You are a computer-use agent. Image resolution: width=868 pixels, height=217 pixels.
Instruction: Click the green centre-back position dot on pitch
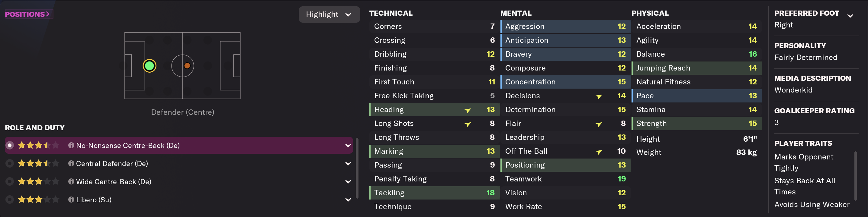point(149,66)
